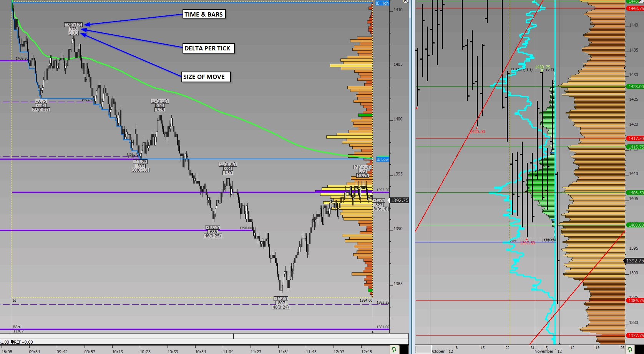644x354 pixels.
Task: Click the 11:31 time axis label
Action: (x=284, y=351)
